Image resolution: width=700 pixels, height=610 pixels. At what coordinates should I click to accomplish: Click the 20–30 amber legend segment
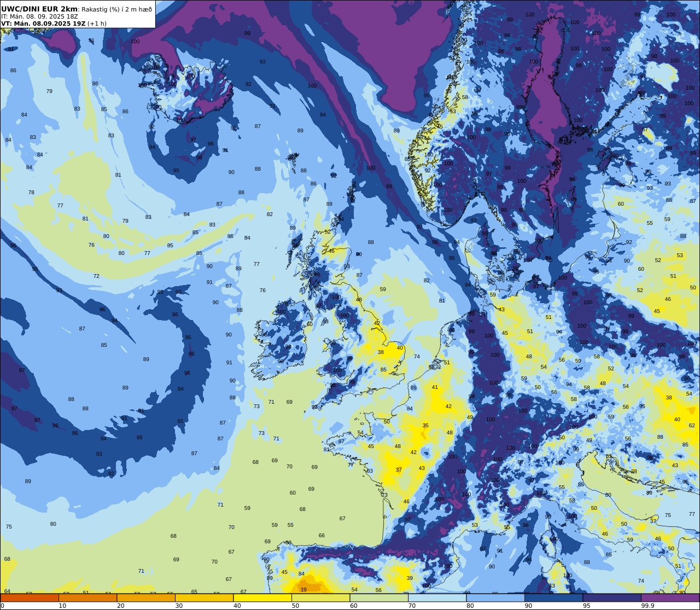146,598
